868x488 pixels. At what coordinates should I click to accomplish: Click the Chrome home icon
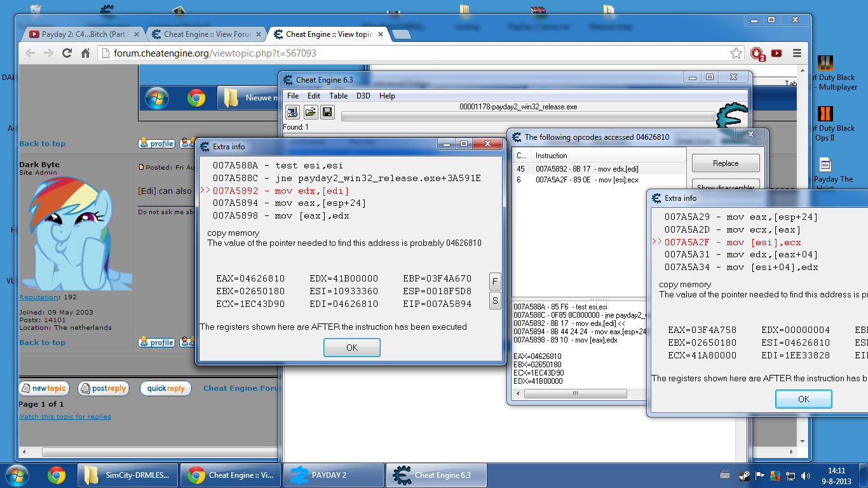click(86, 53)
